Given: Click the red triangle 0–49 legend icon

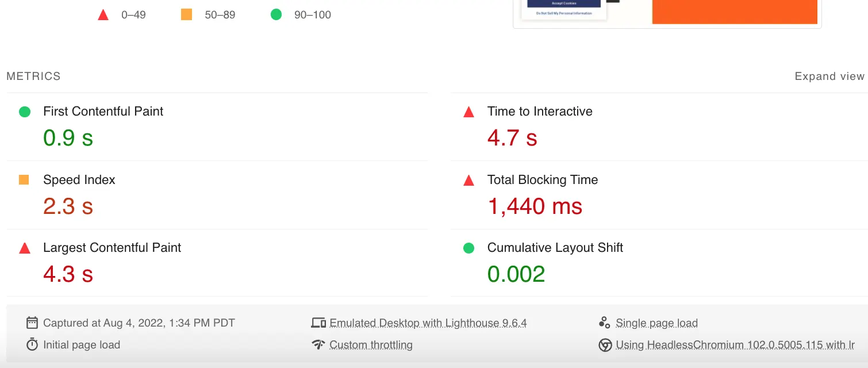Looking at the screenshot, I should pos(103,15).
